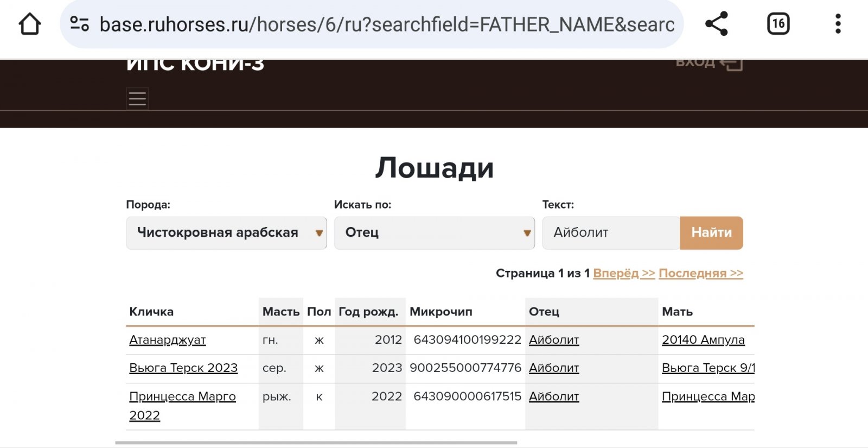Open the Принцесса Марго 2022 horse link
This screenshot has width=868, height=448.
click(182, 397)
